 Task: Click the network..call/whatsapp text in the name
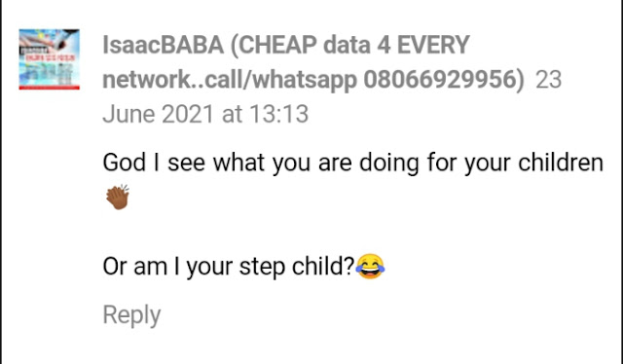[230, 80]
